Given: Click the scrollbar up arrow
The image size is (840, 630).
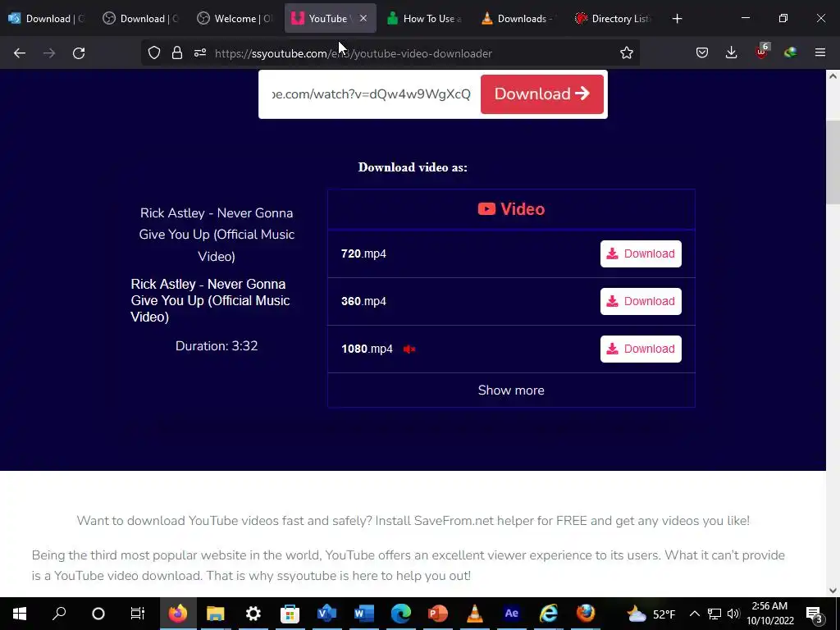Looking at the screenshot, I should pyautogui.click(x=833, y=76).
